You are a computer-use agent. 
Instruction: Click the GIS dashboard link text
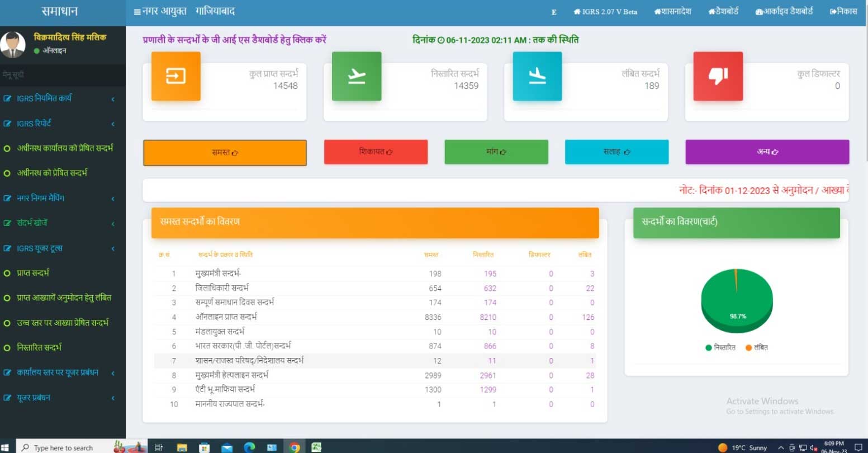pos(234,40)
